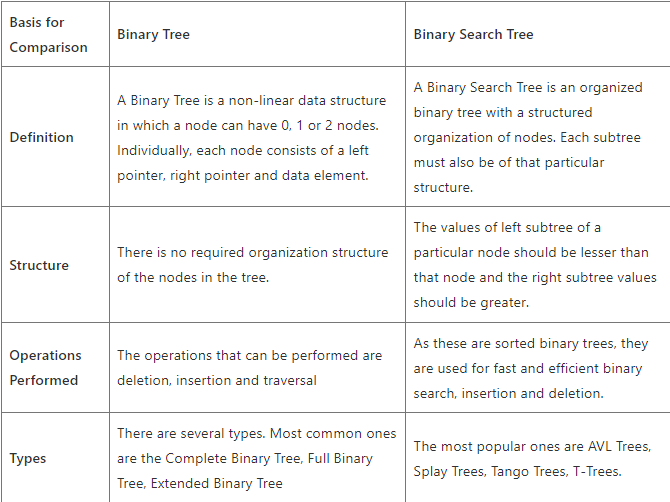
Task: Click the line "should be greater."
Action: pos(471,302)
